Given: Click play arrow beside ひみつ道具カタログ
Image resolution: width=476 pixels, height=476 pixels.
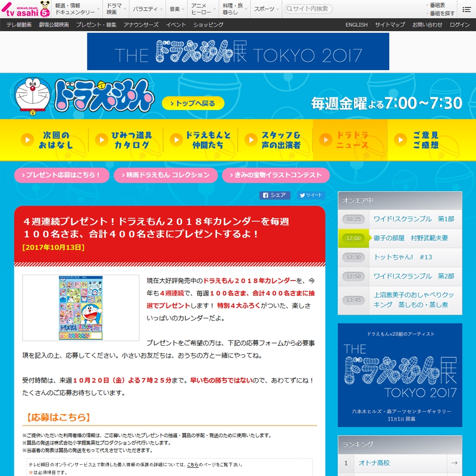Looking at the screenshot, I should click(x=102, y=140).
